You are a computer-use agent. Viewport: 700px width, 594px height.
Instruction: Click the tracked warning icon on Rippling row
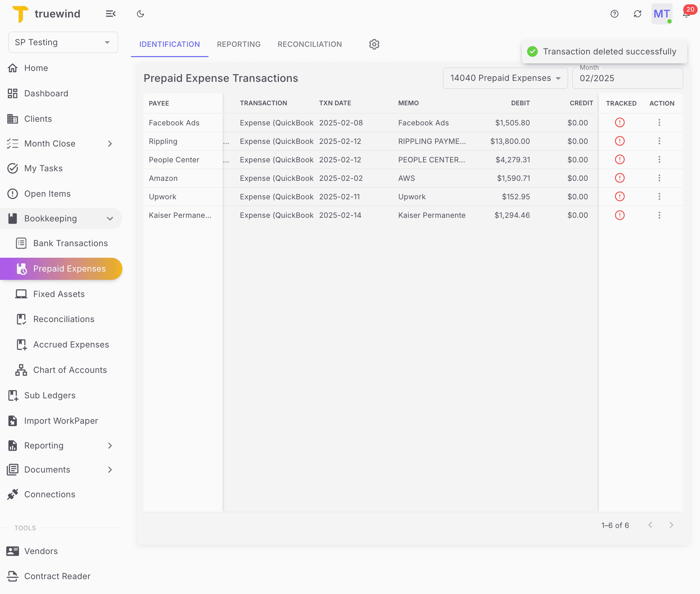point(620,141)
